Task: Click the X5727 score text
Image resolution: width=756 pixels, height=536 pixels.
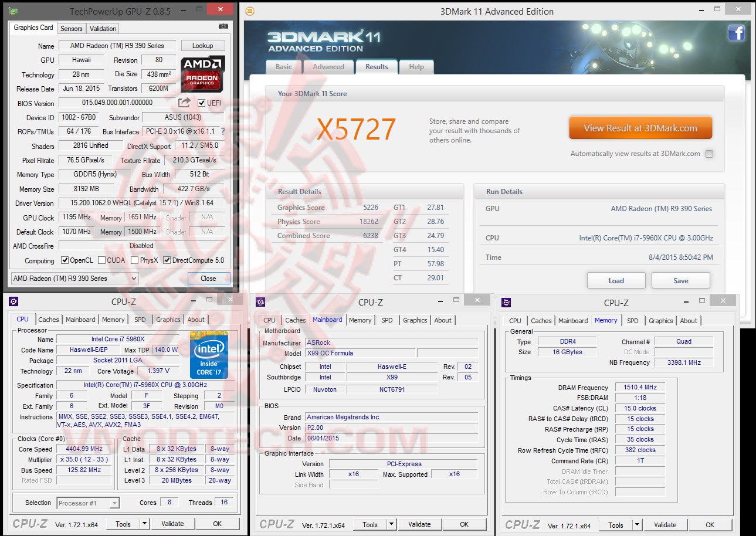Action: pyautogui.click(x=357, y=130)
